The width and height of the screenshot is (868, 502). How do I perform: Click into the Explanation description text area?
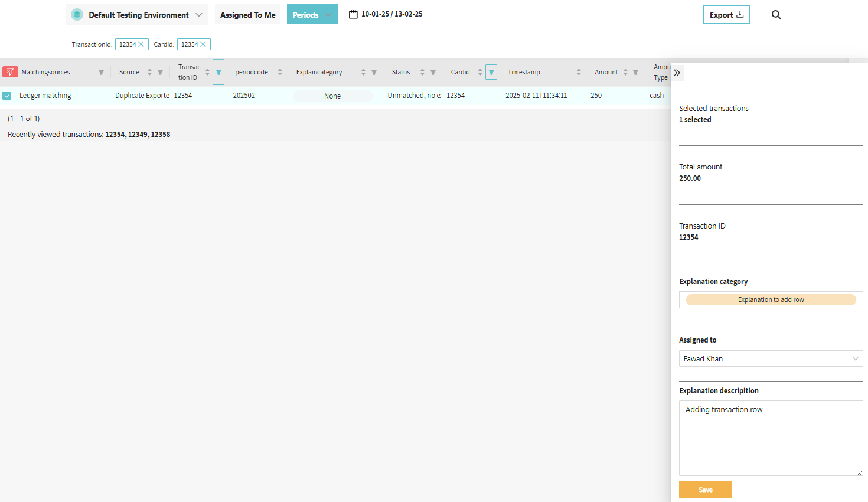[x=771, y=438]
